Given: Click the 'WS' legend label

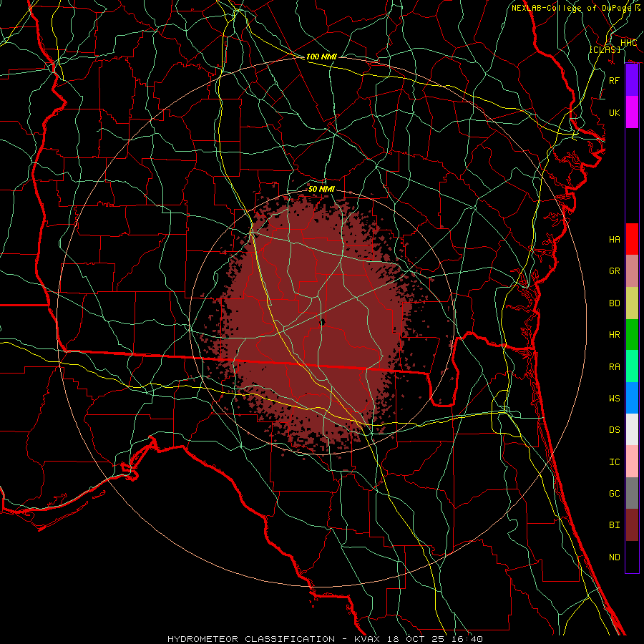Looking at the screenshot, I should pos(614,398).
